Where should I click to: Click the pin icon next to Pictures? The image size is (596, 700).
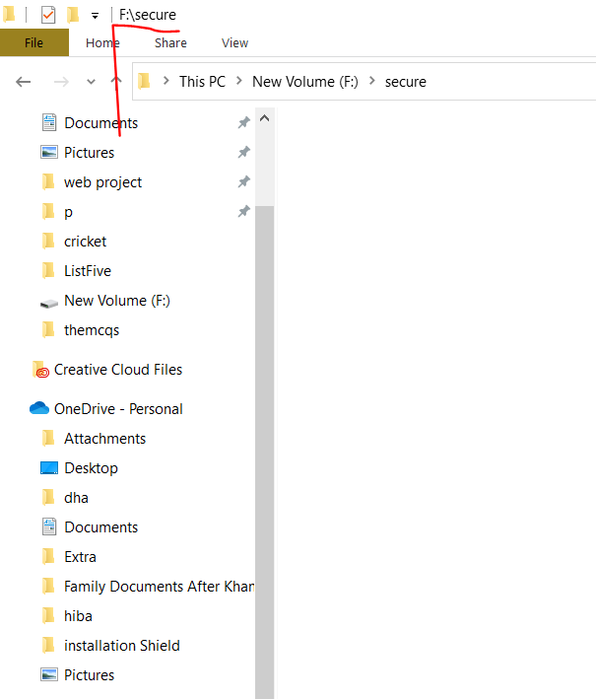pyautogui.click(x=243, y=152)
